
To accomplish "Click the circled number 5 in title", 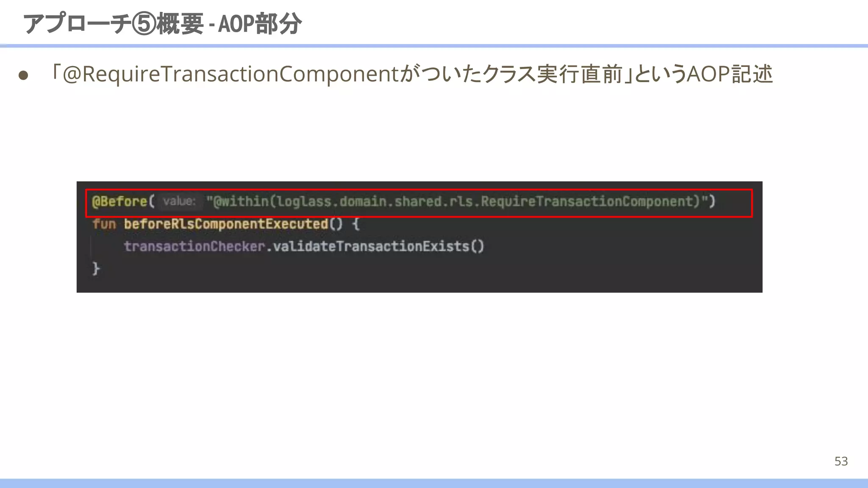I will click(144, 24).
